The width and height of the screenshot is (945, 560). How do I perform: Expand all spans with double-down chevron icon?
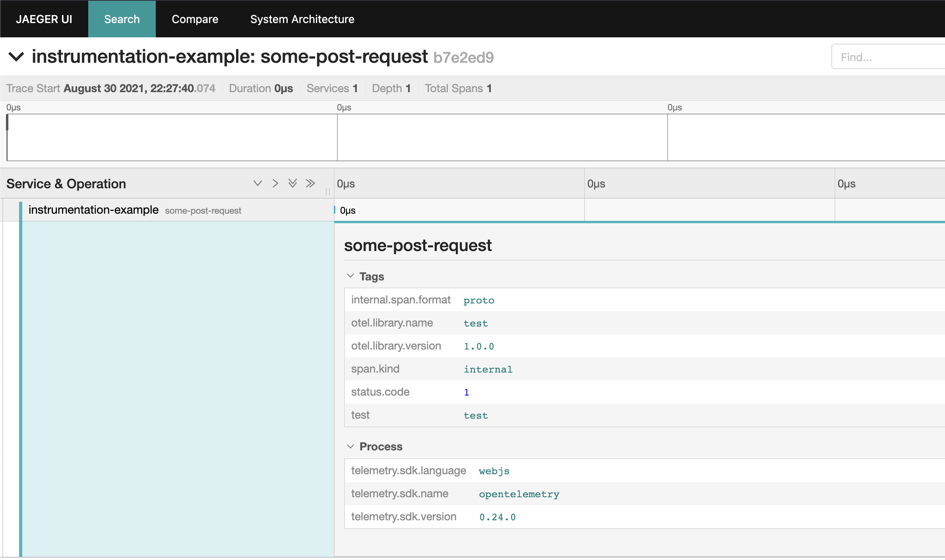click(292, 183)
